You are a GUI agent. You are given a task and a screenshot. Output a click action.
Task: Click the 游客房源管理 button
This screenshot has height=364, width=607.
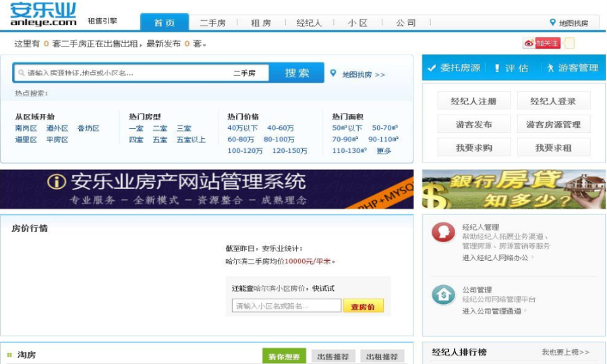[553, 124]
